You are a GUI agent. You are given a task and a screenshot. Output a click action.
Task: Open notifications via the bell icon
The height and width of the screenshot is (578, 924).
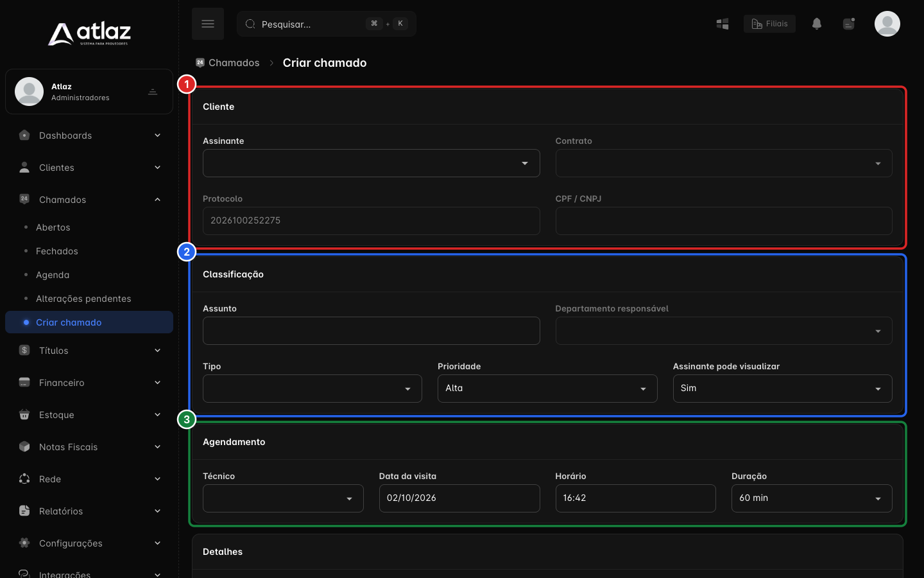(817, 24)
